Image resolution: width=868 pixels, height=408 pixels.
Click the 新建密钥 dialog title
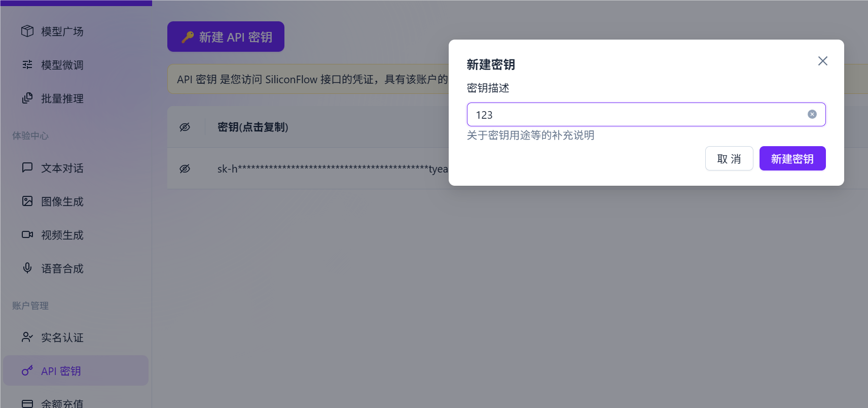pos(491,64)
